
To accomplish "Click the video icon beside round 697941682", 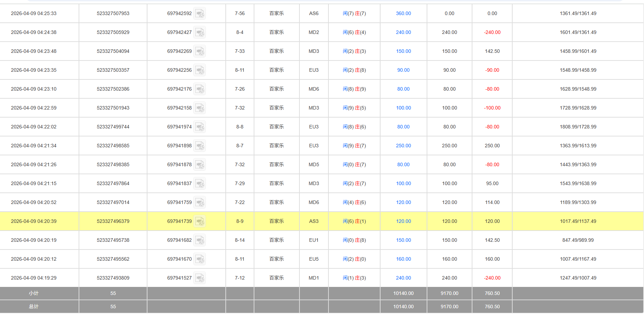I will [x=200, y=240].
